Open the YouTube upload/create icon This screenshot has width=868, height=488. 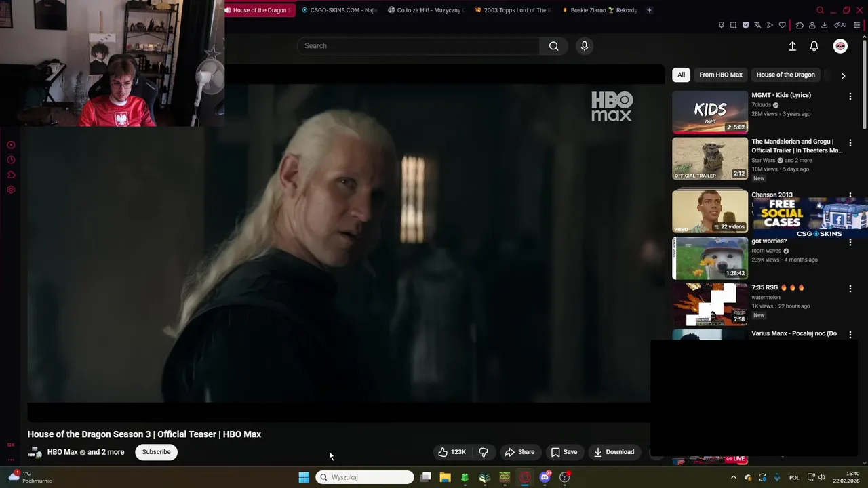(792, 46)
